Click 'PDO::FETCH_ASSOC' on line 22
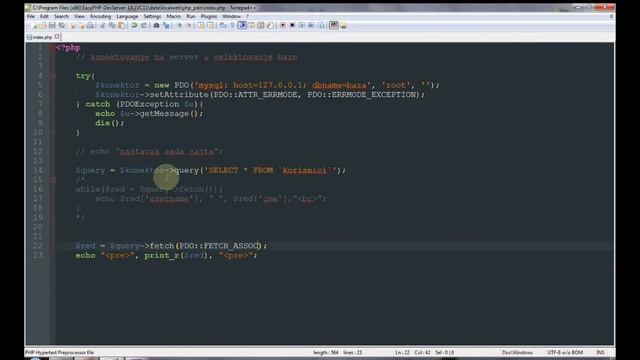Screen dimensions: 640x360 [x=219, y=246]
